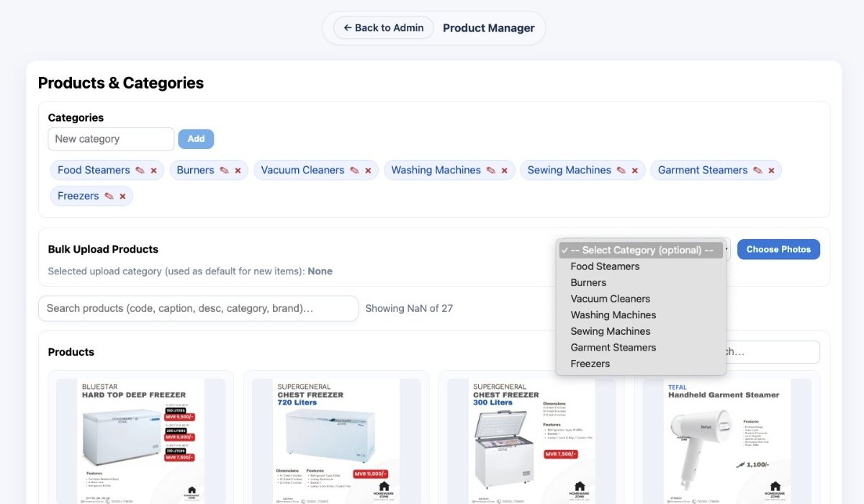Click the Back to Admin button
The width and height of the screenshot is (864, 504).
pos(382,27)
